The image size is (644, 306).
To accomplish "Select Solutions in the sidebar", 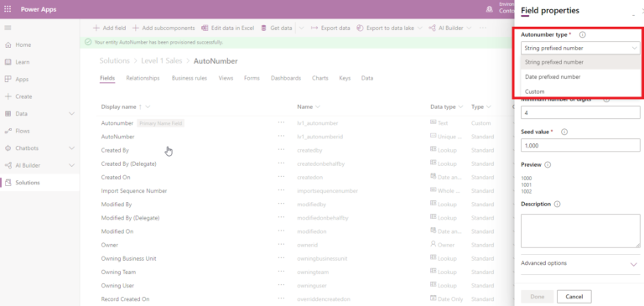I will (28, 183).
